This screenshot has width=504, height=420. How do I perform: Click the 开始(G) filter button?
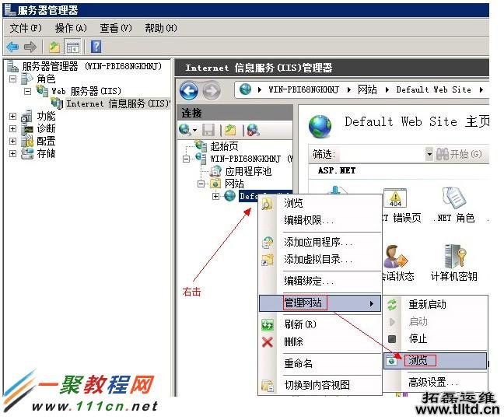(x=459, y=154)
